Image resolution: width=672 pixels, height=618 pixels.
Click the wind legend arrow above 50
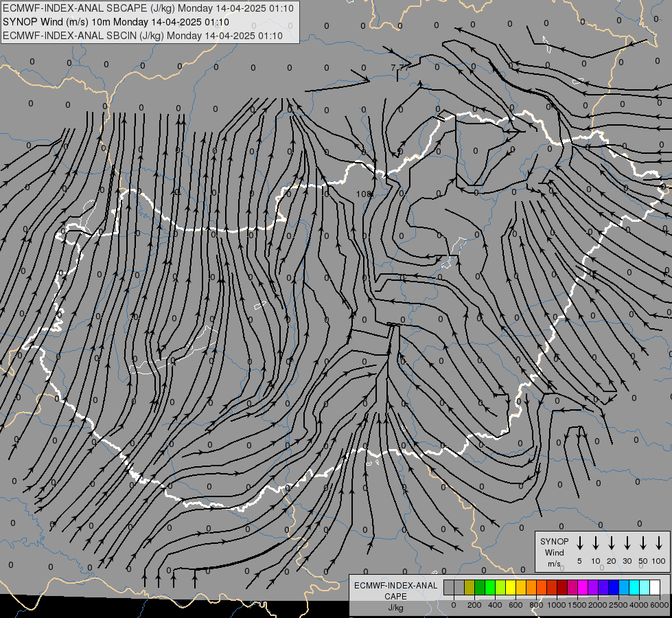[x=643, y=542]
